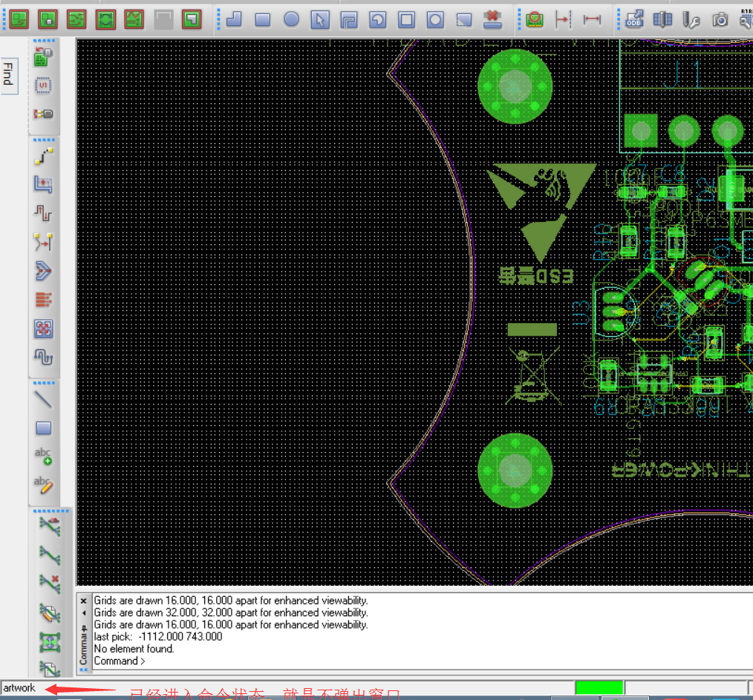Click the cross-section layers icon
The width and height of the screenshot is (753, 700).
pyautogui.click(x=662, y=20)
